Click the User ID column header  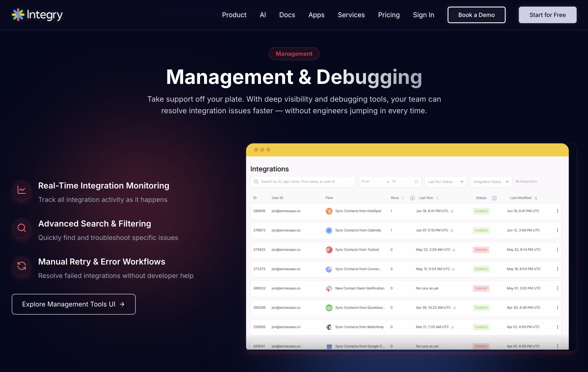coord(277,198)
